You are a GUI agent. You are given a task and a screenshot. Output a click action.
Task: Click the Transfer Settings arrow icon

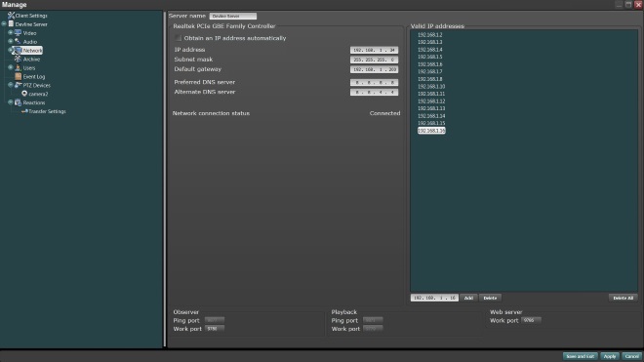click(x=24, y=111)
